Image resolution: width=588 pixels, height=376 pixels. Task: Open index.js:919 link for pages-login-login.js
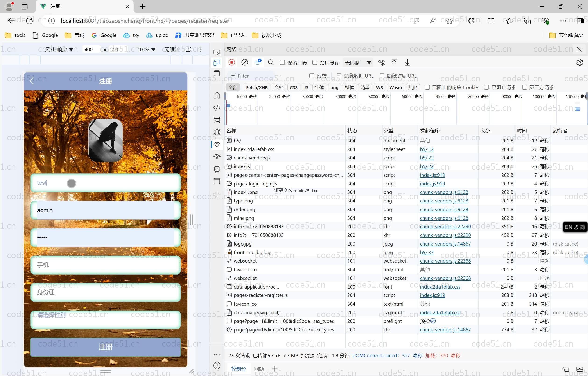click(x=432, y=184)
